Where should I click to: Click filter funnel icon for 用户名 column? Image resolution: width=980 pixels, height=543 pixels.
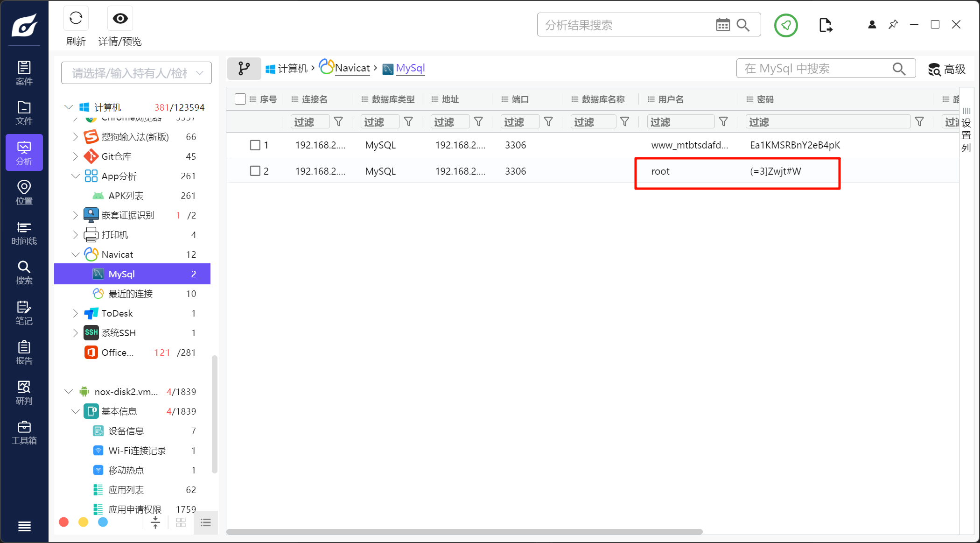click(x=723, y=122)
